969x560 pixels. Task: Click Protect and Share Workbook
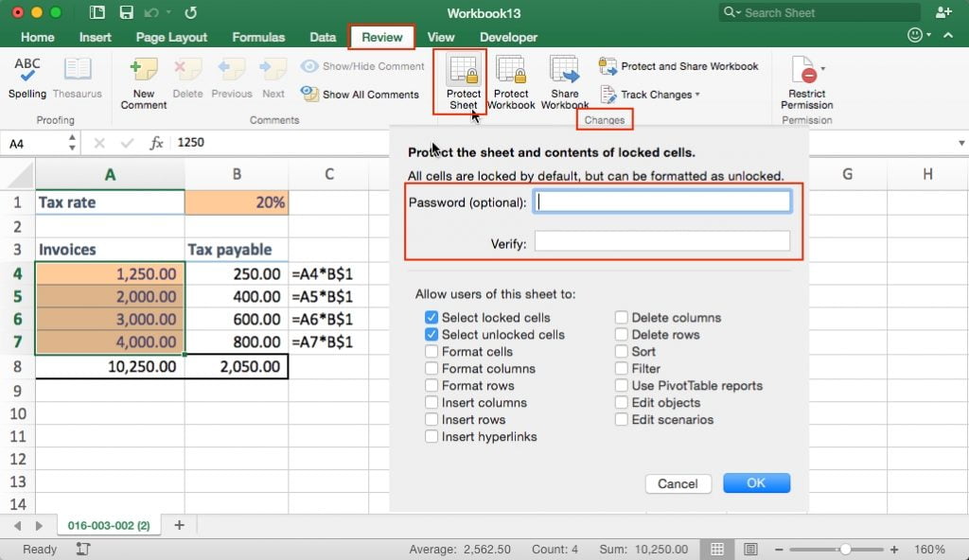pyautogui.click(x=678, y=66)
